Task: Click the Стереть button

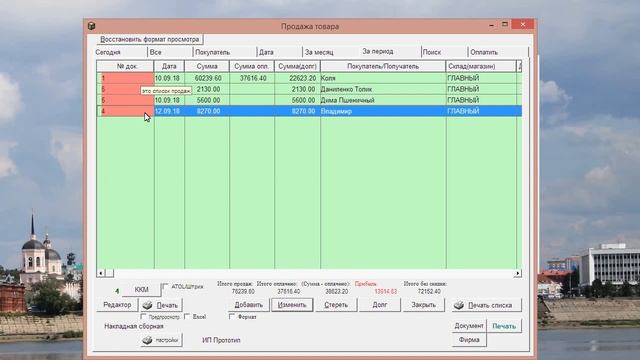Action: 336,305
